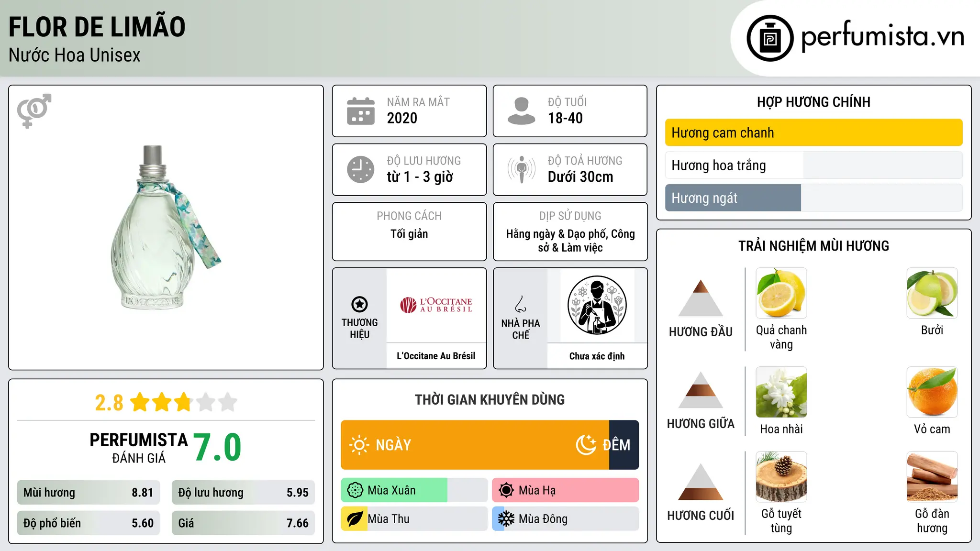The height and width of the screenshot is (551, 980).
Task: Click the PHONG CÁCH label
Action: click(x=409, y=216)
